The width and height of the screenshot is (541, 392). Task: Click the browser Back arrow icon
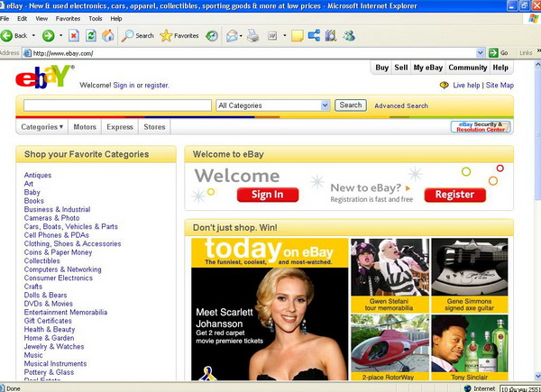(x=6, y=35)
